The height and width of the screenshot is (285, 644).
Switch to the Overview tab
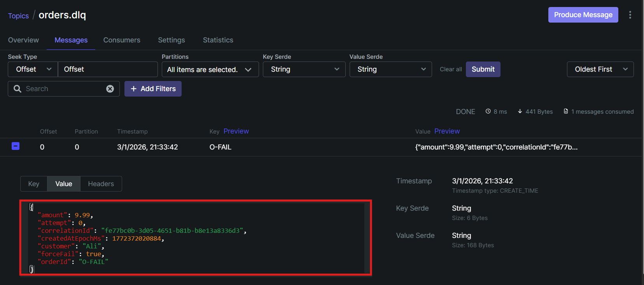(23, 40)
